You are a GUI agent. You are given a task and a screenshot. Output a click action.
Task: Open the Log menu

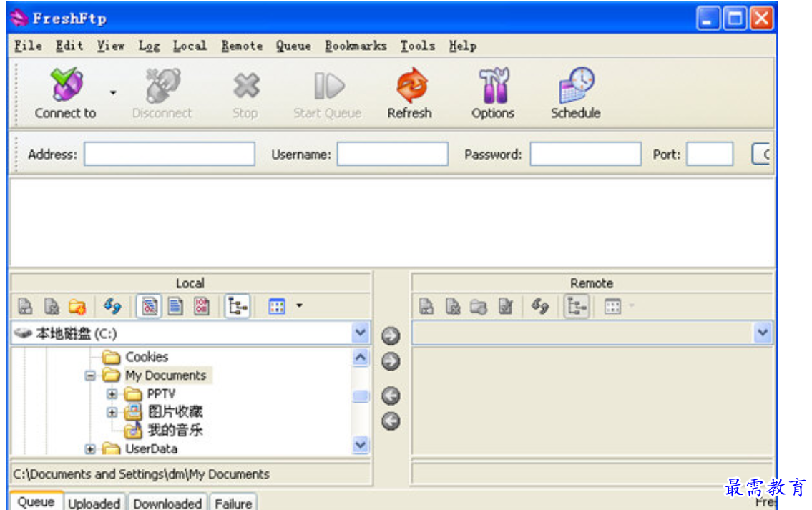pyautogui.click(x=149, y=46)
